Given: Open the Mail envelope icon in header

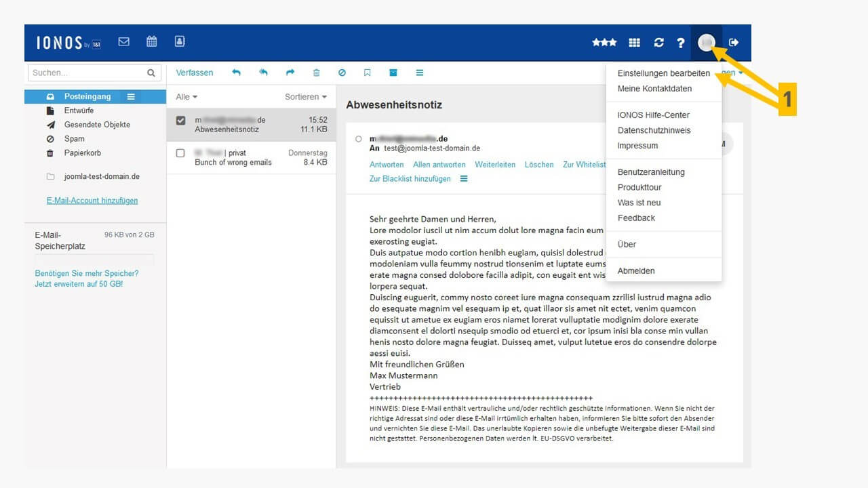Looking at the screenshot, I should (123, 41).
